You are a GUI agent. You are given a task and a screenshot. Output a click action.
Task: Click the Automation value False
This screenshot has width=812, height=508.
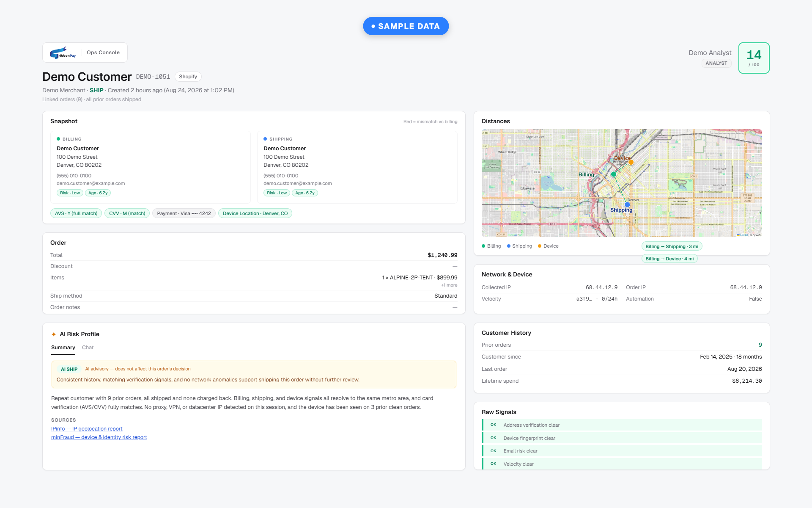(x=755, y=299)
